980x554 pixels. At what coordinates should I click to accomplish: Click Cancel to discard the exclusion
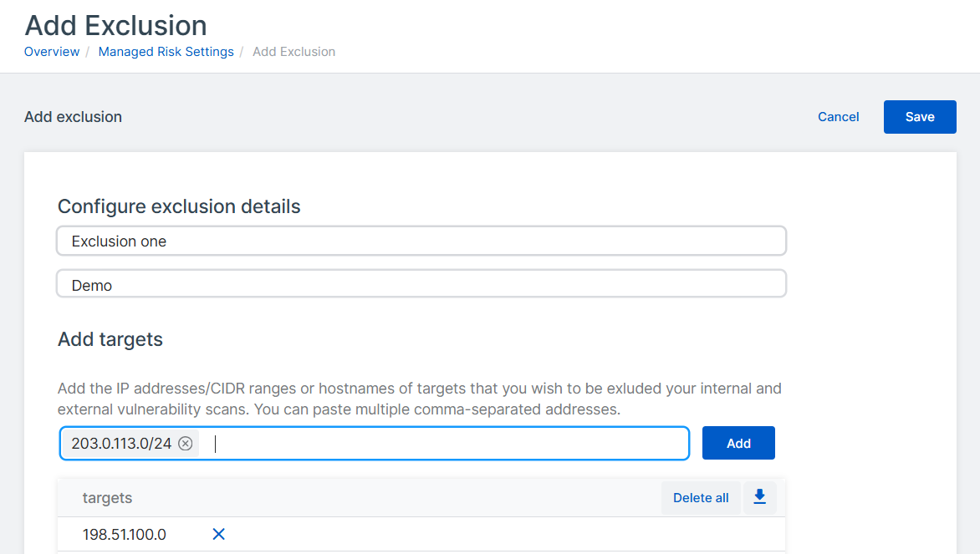[x=838, y=116]
